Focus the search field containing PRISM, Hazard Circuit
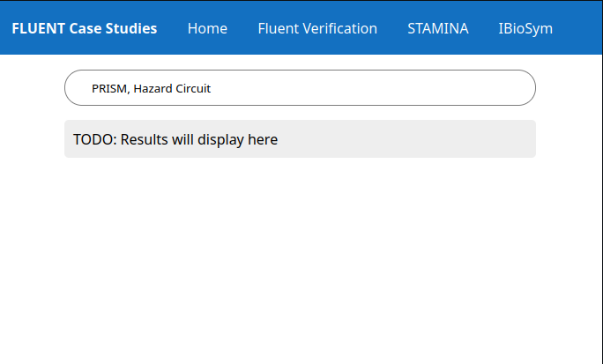The image size is (603, 364). [x=300, y=88]
